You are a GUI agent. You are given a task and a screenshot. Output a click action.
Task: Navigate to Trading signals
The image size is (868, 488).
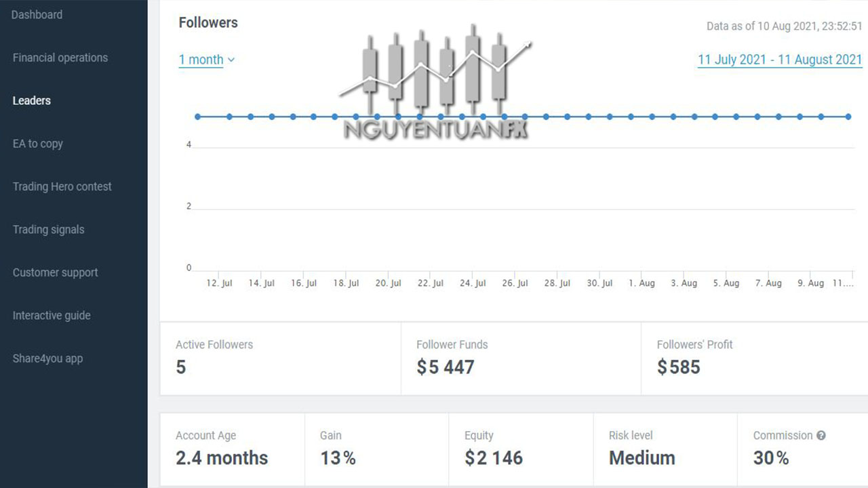coord(49,230)
